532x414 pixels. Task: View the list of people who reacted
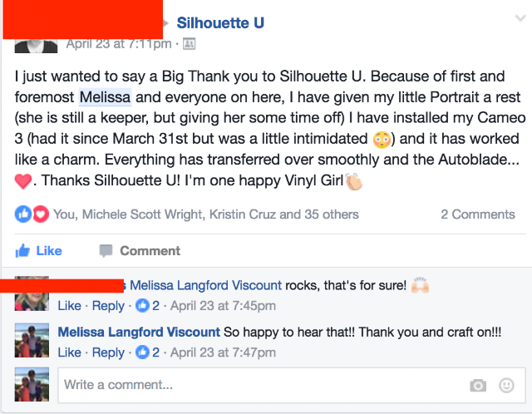click(206, 214)
